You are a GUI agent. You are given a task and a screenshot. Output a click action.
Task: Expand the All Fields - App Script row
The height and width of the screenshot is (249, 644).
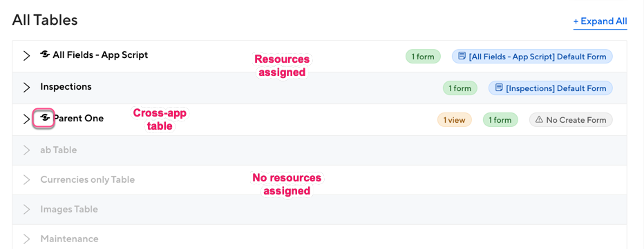click(x=27, y=56)
